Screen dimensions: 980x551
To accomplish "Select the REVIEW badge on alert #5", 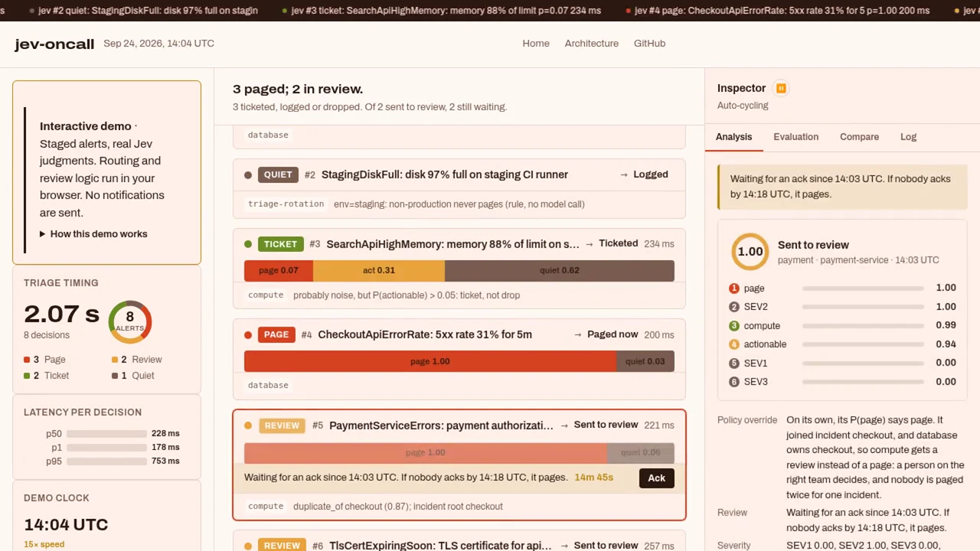I will (282, 425).
